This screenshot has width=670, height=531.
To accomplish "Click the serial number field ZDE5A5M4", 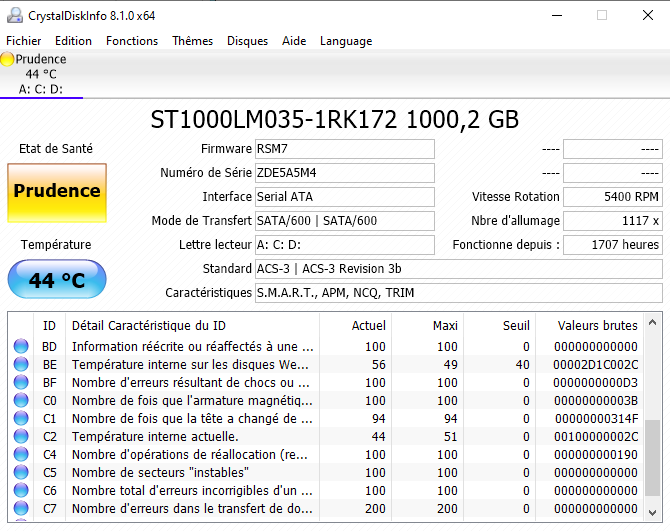I will coord(345,173).
